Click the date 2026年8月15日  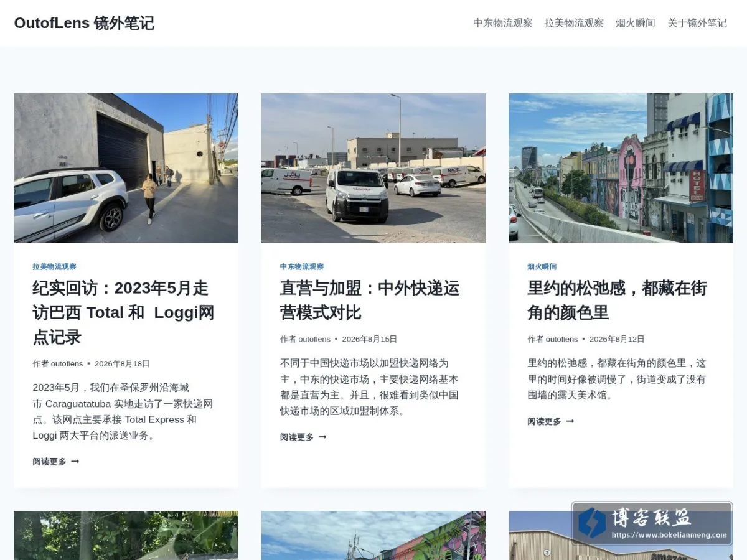click(370, 339)
